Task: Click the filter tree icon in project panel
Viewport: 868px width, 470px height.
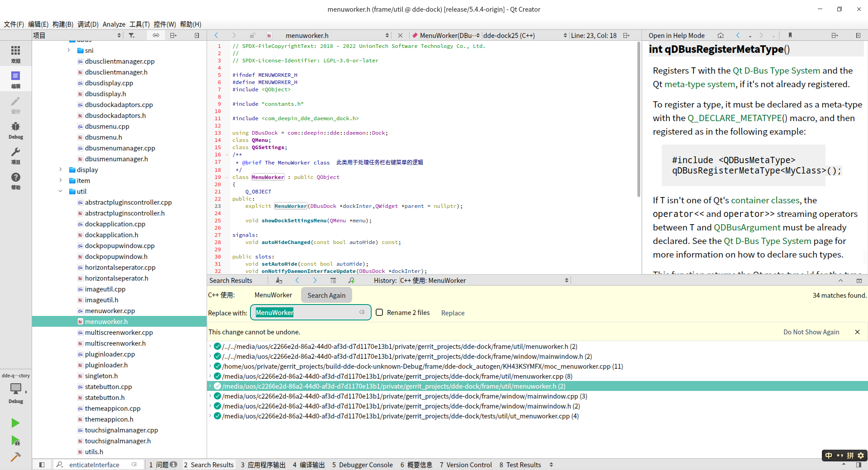Action: 132,35
